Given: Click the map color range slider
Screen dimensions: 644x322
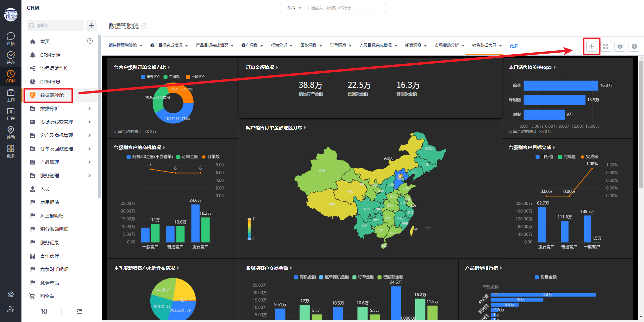Looking at the screenshot, I should [249, 229].
